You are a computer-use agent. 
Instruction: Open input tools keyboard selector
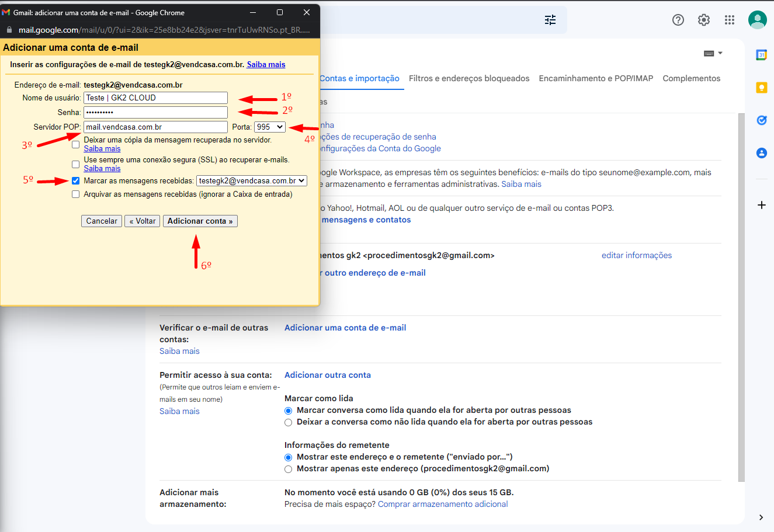pos(713,53)
